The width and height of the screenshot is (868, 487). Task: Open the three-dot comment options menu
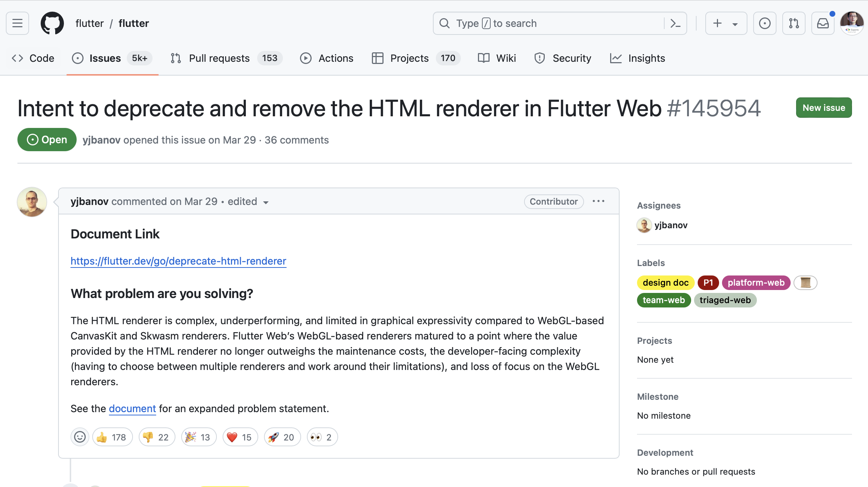[598, 201]
